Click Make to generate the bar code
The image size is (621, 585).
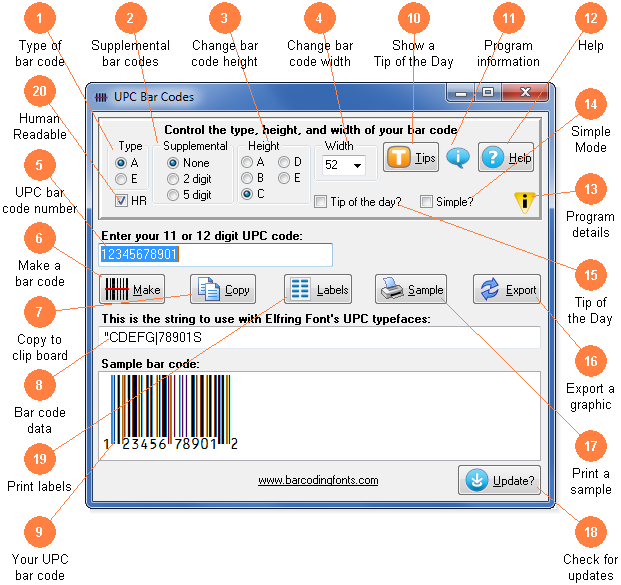132,289
